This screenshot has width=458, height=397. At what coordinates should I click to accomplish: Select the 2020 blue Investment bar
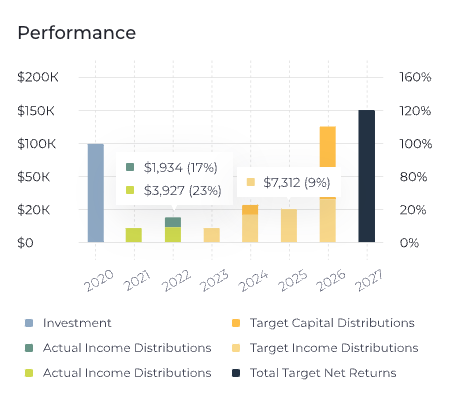[96, 193]
